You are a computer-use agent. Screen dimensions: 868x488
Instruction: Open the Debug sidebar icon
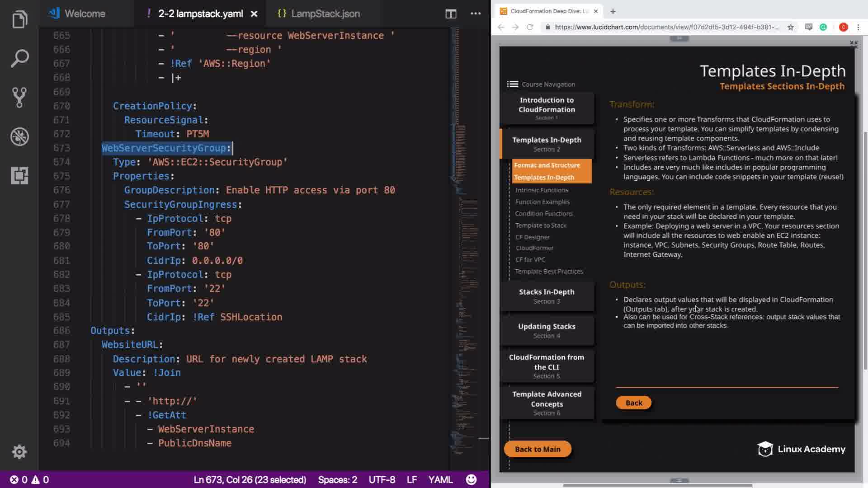click(x=19, y=136)
